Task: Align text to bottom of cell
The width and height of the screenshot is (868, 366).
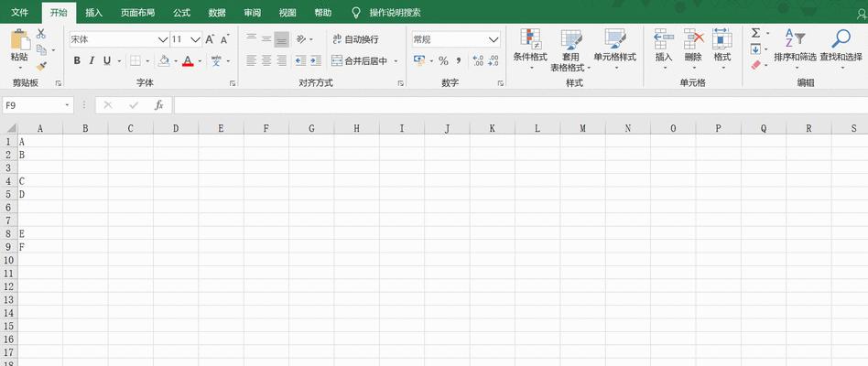Action: (282, 38)
